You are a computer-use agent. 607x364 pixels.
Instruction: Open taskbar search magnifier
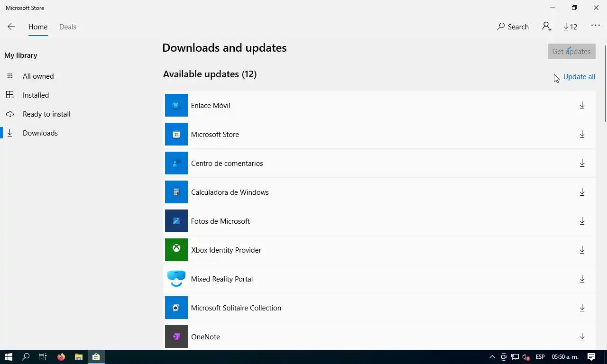[x=26, y=357]
